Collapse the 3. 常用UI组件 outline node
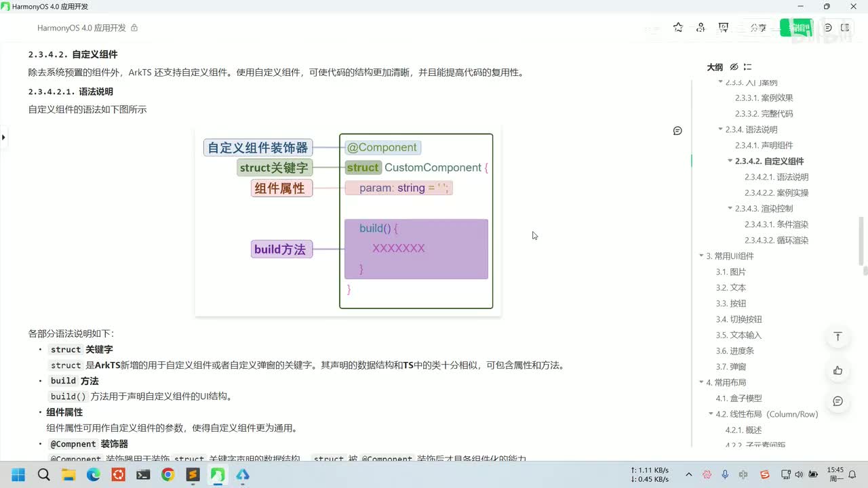Screen dimensions: 868x488 point(701,256)
